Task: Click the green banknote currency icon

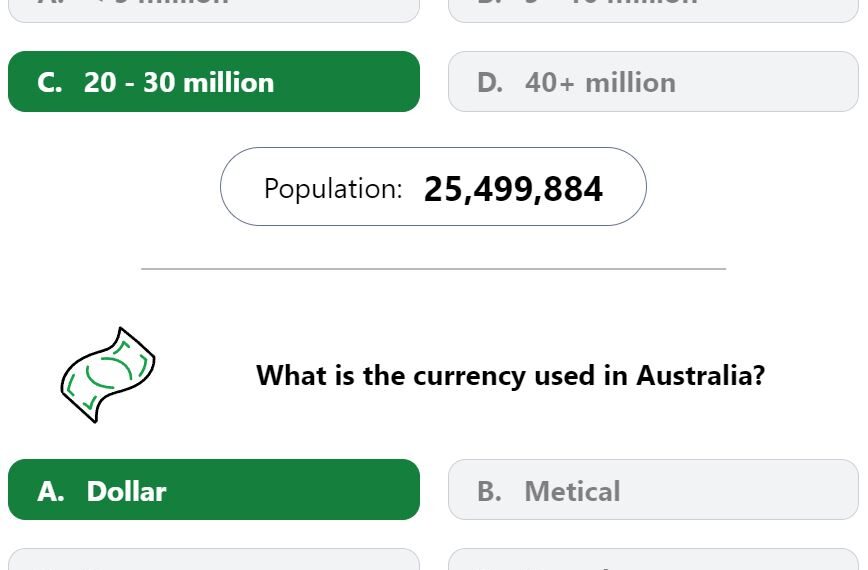Action: pos(108,375)
